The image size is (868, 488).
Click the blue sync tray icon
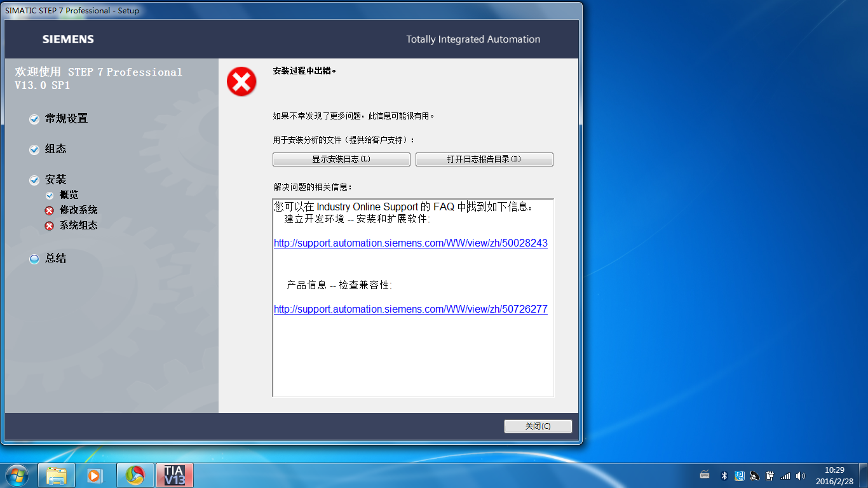[740, 475]
